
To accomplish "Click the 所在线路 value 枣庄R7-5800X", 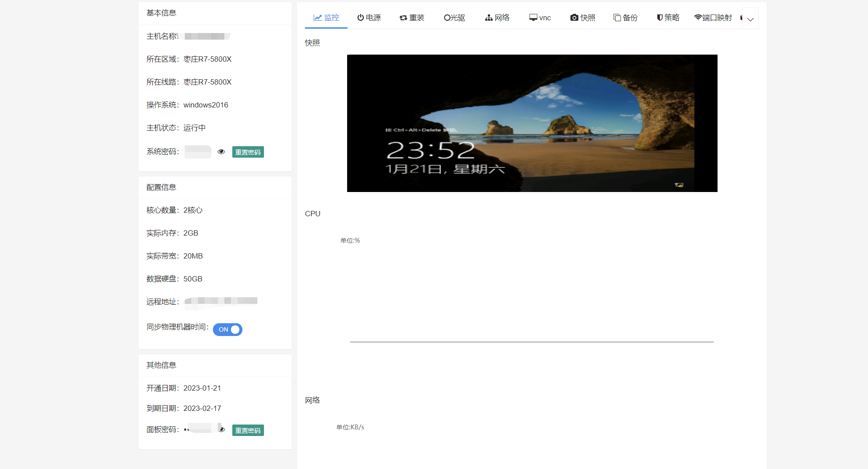I will pos(207,82).
